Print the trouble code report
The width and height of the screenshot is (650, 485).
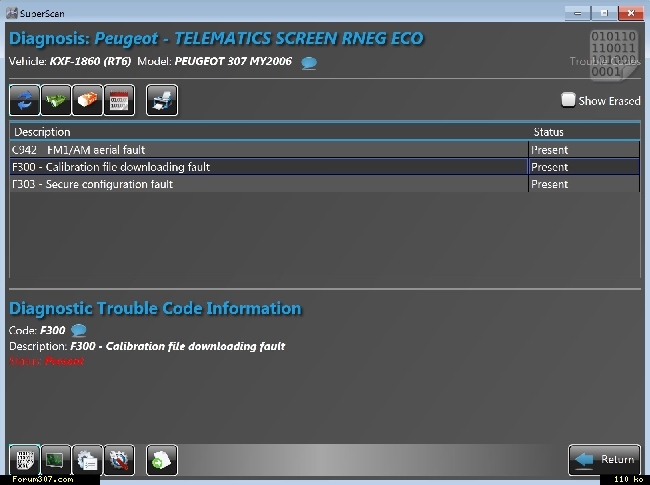[162, 100]
